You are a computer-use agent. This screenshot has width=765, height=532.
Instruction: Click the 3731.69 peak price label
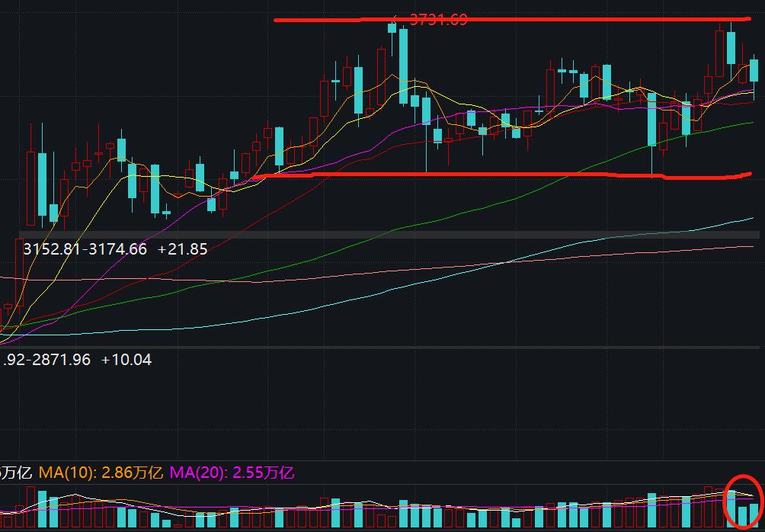click(x=438, y=20)
